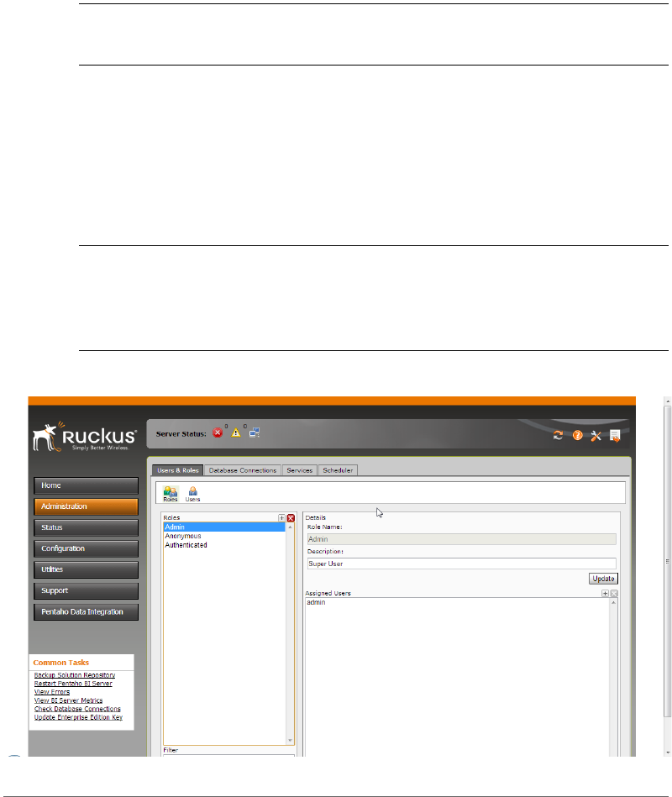Screen dimensions: 672x797
Task: Click the server connection status icon
Action: [x=255, y=433]
